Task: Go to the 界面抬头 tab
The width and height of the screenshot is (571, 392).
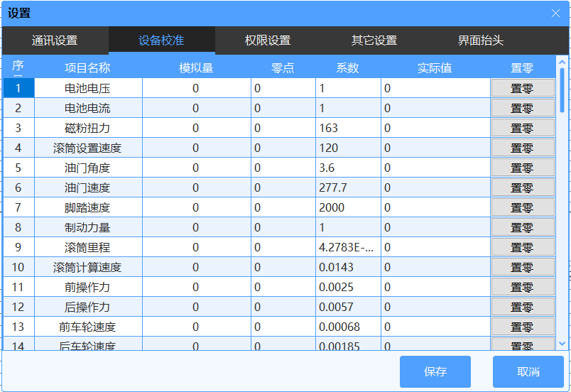Action: pyautogui.click(x=481, y=40)
